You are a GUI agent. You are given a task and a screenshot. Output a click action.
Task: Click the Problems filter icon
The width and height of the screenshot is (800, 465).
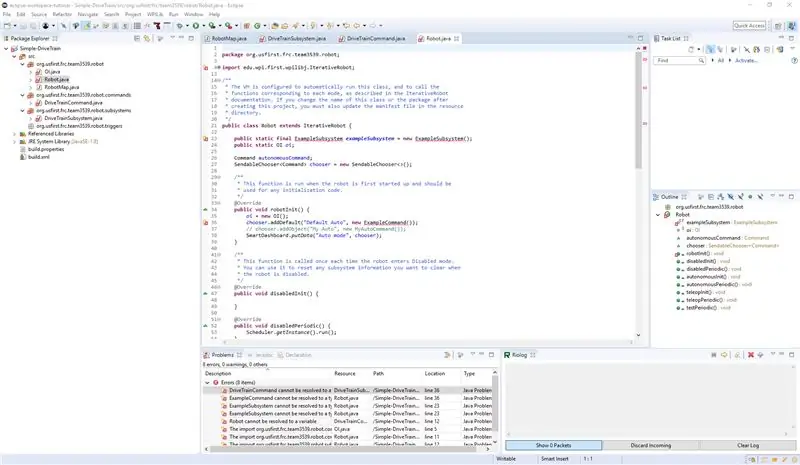pyautogui.click(x=447, y=355)
